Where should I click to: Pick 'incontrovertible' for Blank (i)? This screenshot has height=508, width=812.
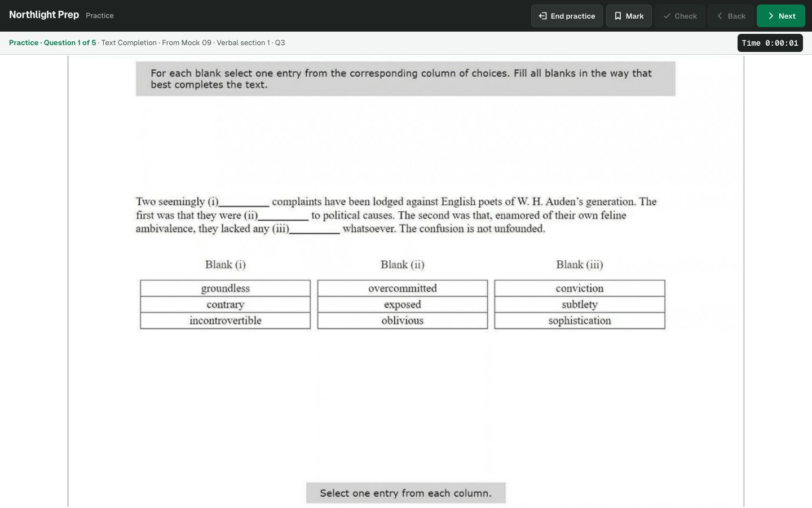point(226,321)
